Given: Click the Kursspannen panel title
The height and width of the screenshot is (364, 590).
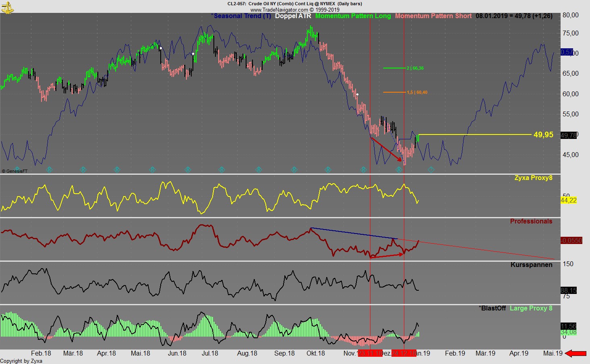Looking at the screenshot, I should [531, 265].
